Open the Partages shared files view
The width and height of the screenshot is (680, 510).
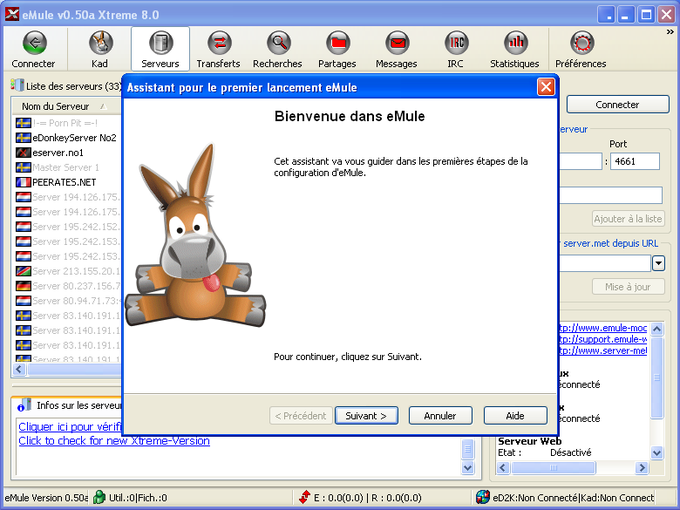[x=337, y=49]
